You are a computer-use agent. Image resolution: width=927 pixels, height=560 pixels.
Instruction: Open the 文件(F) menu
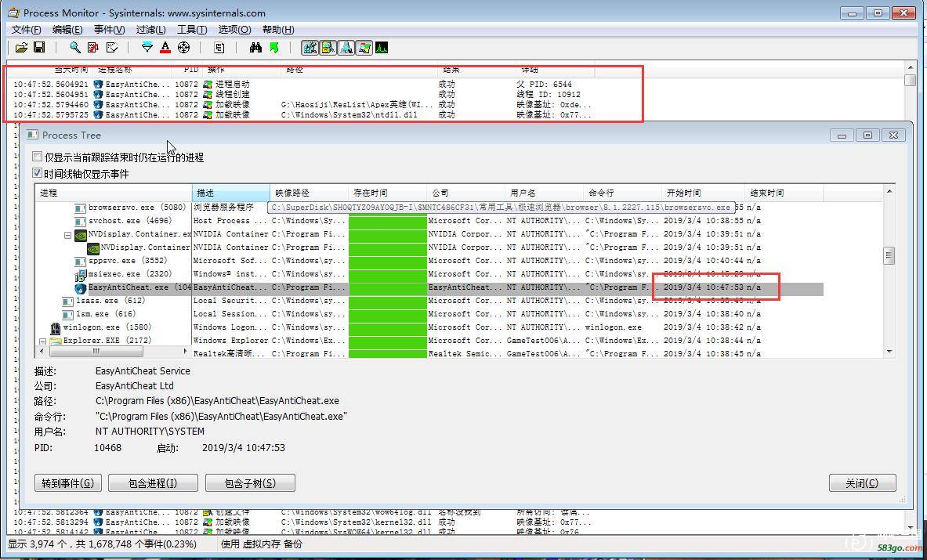click(x=27, y=30)
